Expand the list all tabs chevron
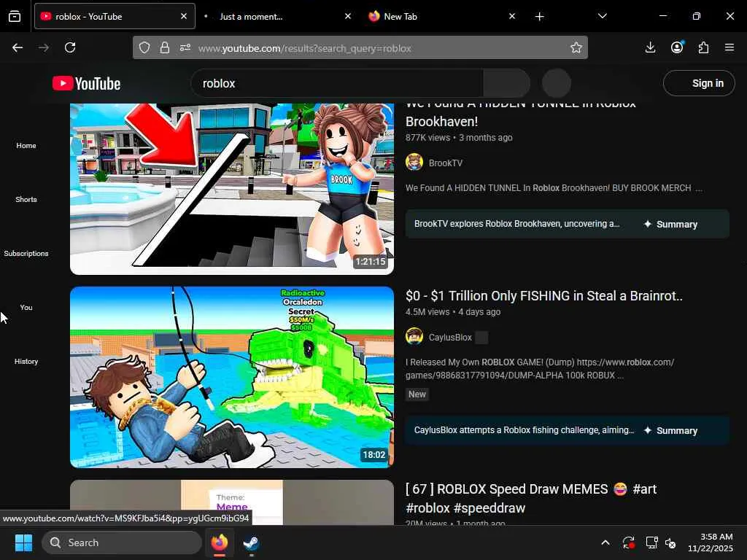The image size is (747, 560). [602, 17]
